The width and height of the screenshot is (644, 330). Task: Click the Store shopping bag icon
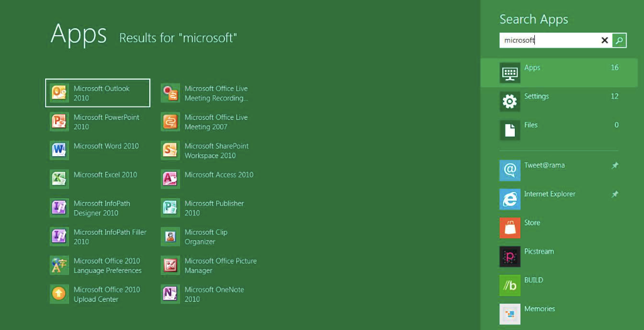[510, 228]
